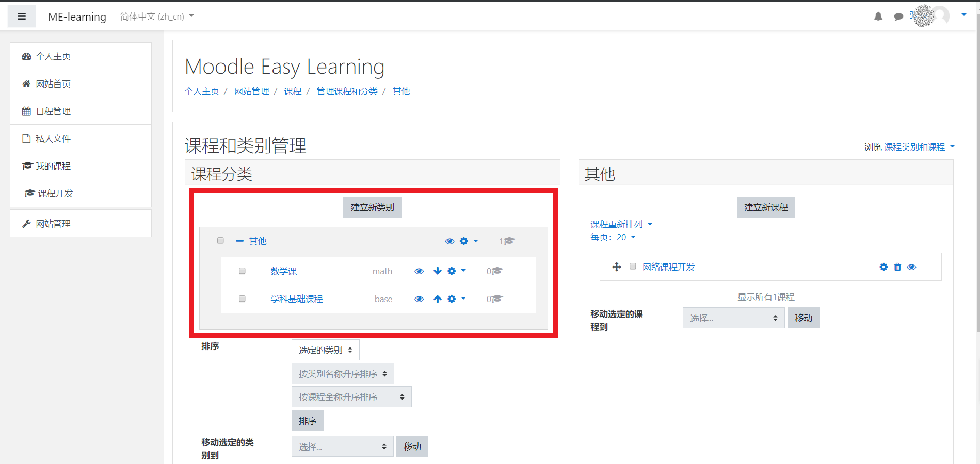Click the 建立新类别 button
980x464 pixels.
pos(372,207)
